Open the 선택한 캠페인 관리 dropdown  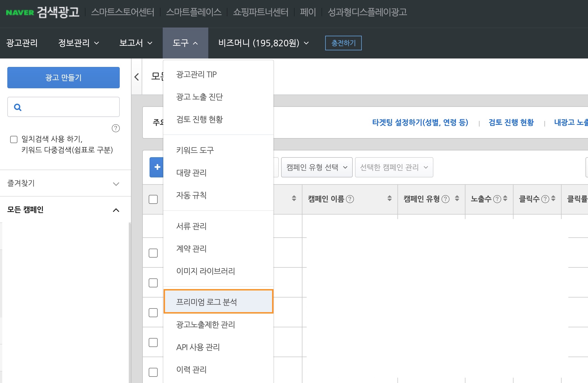click(x=394, y=167)
